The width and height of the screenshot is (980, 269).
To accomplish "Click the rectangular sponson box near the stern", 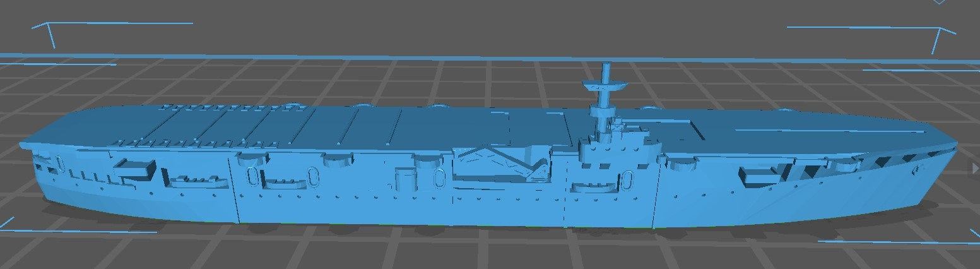I will point(134,167).
